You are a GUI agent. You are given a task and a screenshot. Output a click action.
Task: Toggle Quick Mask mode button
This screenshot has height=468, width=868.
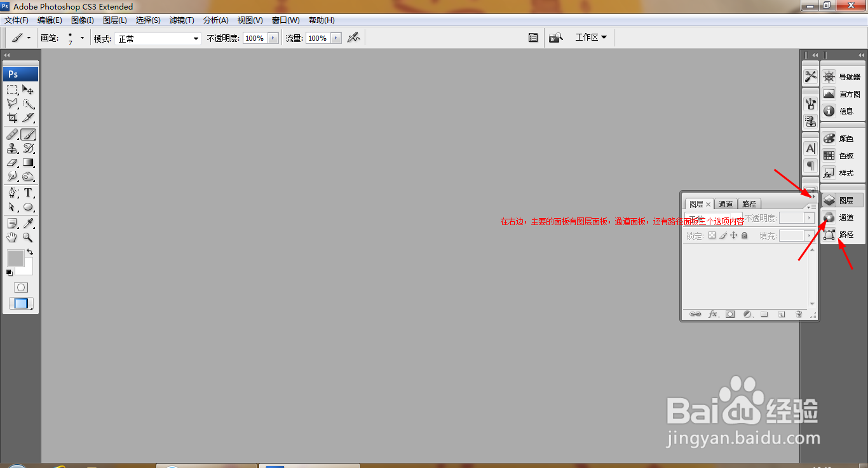pos(21,287)
